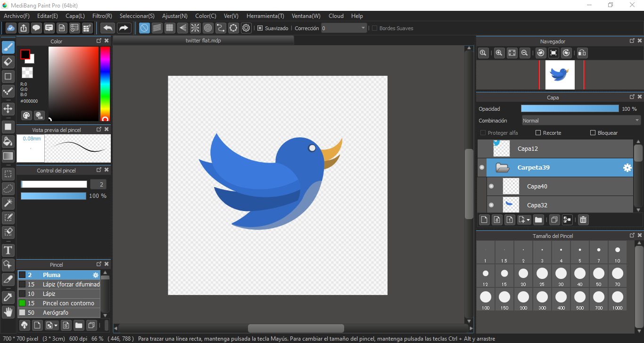Toggle the Suavizado checkbox
Viewport: 644px width, 343px height.
(260, 28)
